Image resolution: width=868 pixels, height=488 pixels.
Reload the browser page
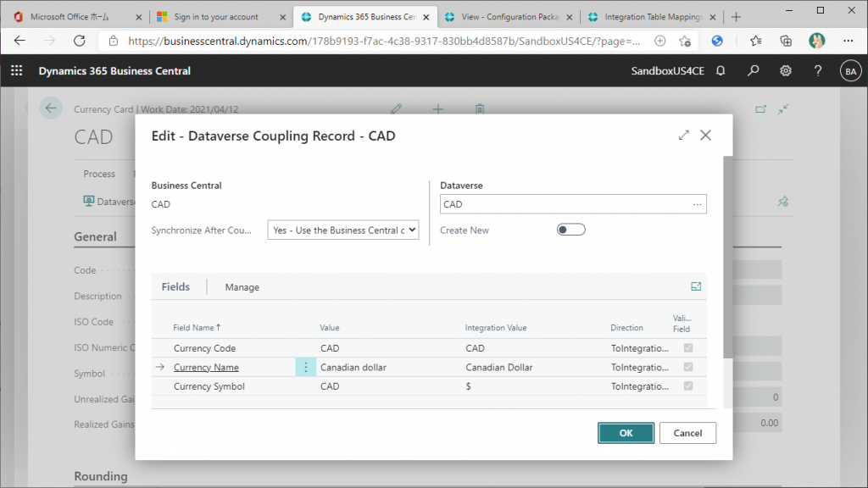pyautogui.click(x=79, y=41)
